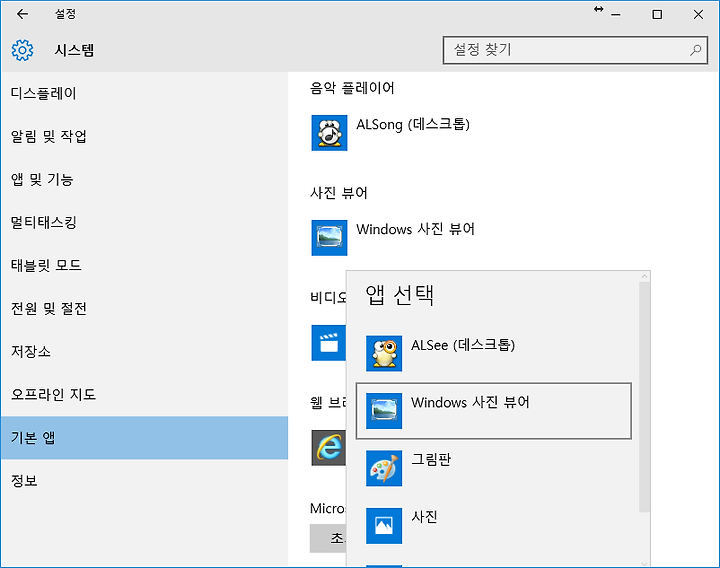Open the 알림 및 작업 page
Viewport: 720px width, 568px height.
coord(145,136)
